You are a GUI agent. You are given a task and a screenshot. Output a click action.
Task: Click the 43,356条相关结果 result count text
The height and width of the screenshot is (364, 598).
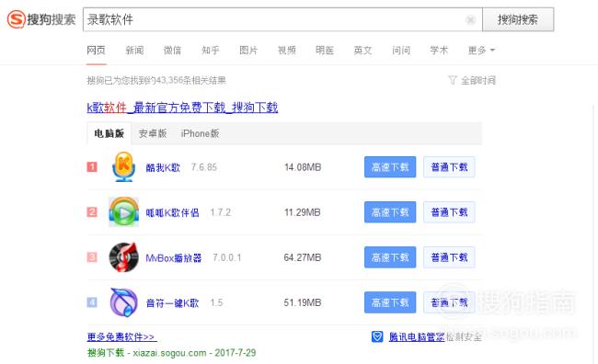tap(190, 80)
